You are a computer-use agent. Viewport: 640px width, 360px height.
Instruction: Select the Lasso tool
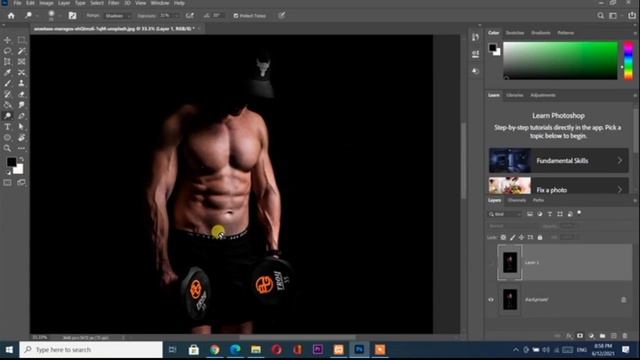(x=7, y=51)
